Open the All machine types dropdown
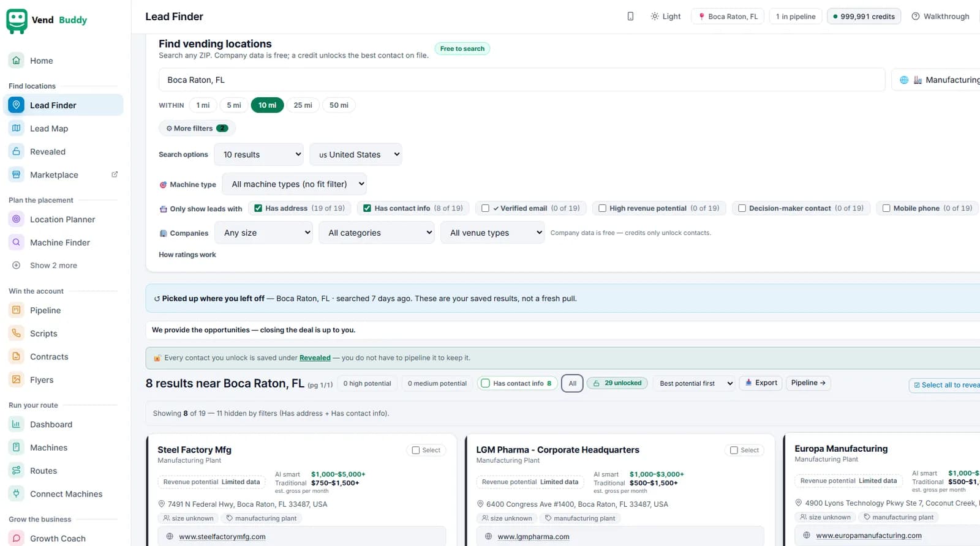This screenshot has height=546, width=980. 295,184
